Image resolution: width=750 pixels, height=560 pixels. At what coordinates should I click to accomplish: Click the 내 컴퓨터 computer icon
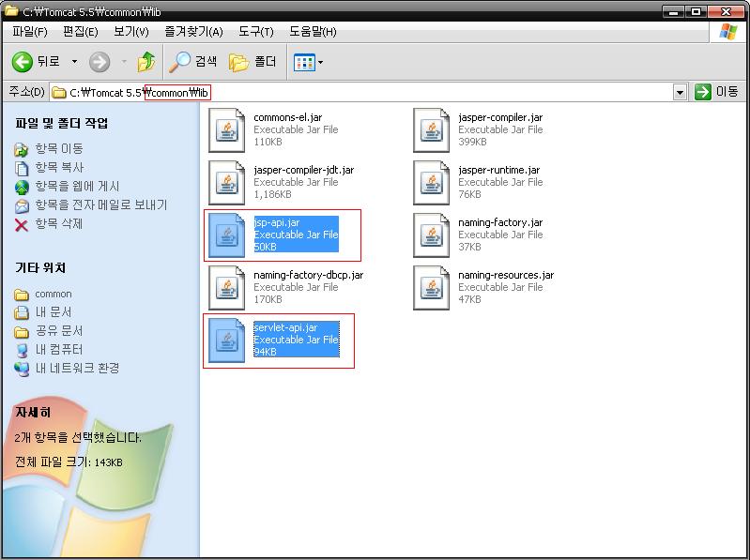(22, 350)
